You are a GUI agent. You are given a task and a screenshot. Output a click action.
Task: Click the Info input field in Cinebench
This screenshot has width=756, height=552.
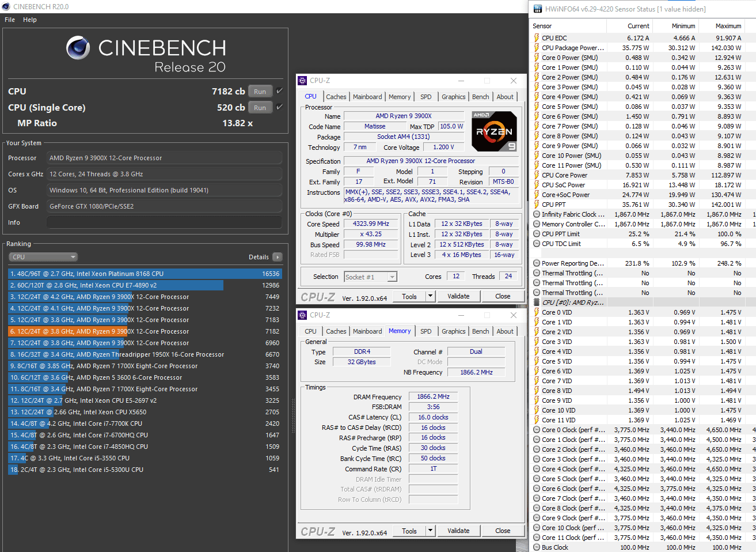(x=165, y=222)
